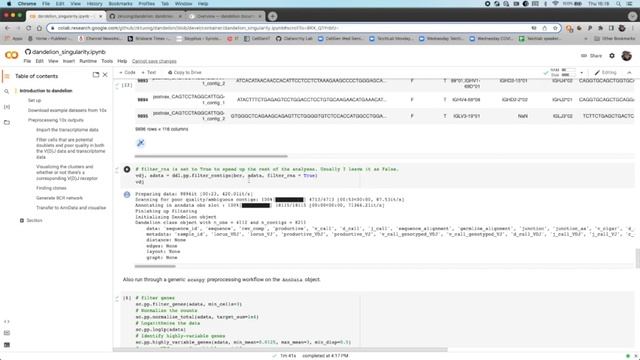Open Colab Edit menu
This screenshot has height=360, width=640.
[x=39, y=61]
